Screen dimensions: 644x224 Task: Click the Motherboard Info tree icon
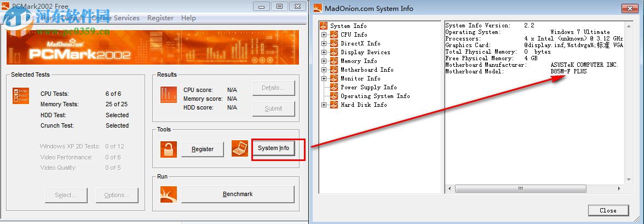pyautogui.click(x=334, y=70)
